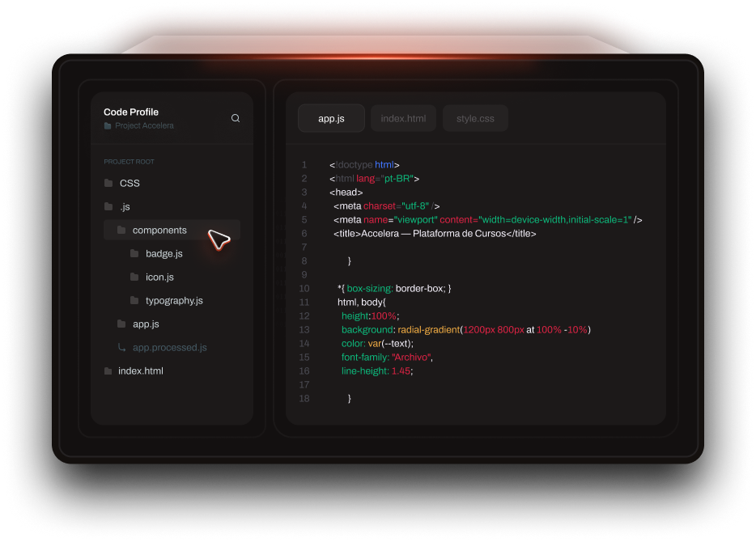Click the meta viewport code line
Screen dimensions: 756x542
pos(488,220)
